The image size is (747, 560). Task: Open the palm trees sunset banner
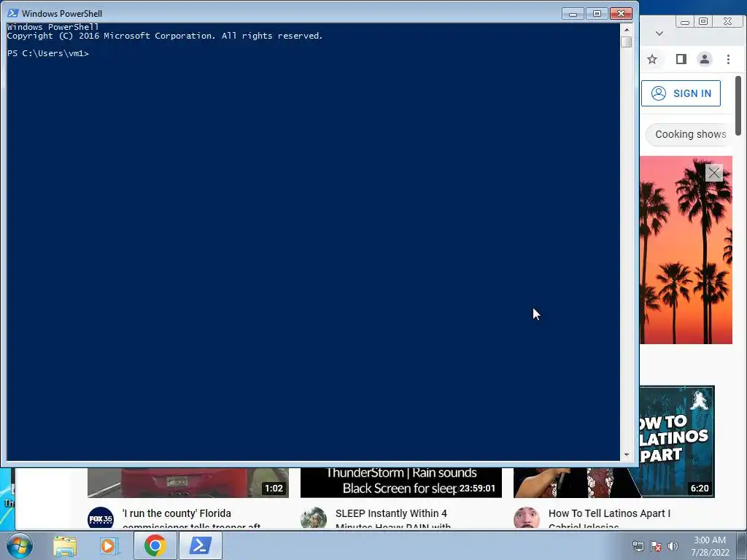(686, 250)
